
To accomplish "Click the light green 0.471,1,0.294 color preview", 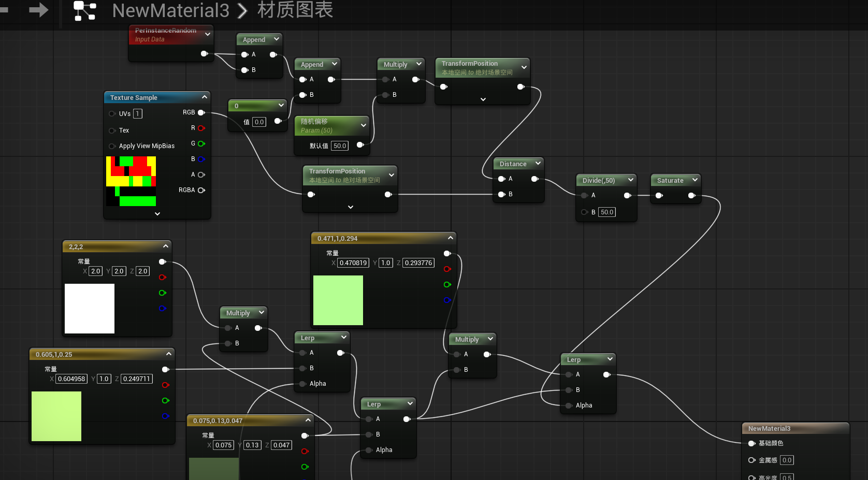I will [338, 300].
